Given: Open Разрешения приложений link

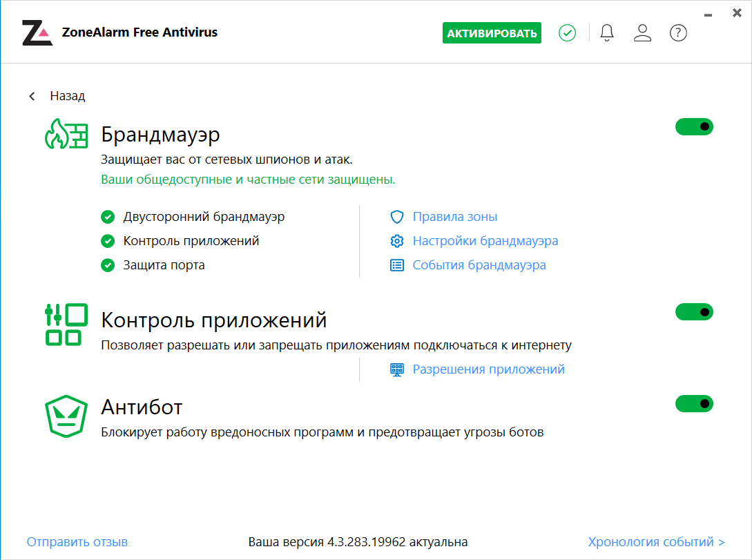Looking at the screenshot, I should pyautogui.click(x=489, y=369).
